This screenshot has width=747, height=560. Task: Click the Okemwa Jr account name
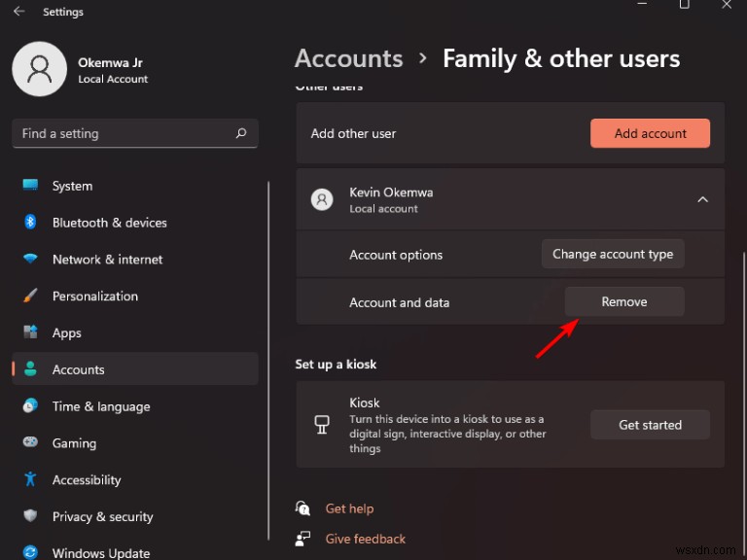coord(110,63)
